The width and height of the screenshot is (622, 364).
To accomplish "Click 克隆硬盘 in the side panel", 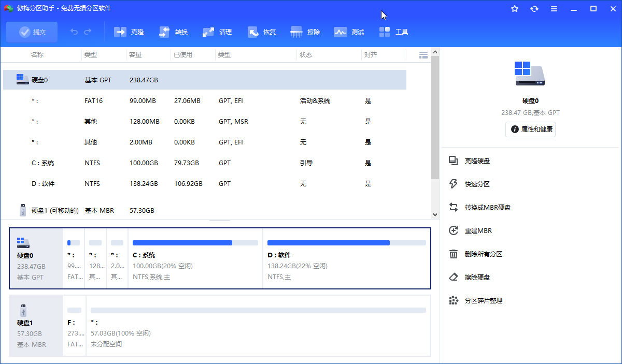I will tap(477, 161).
